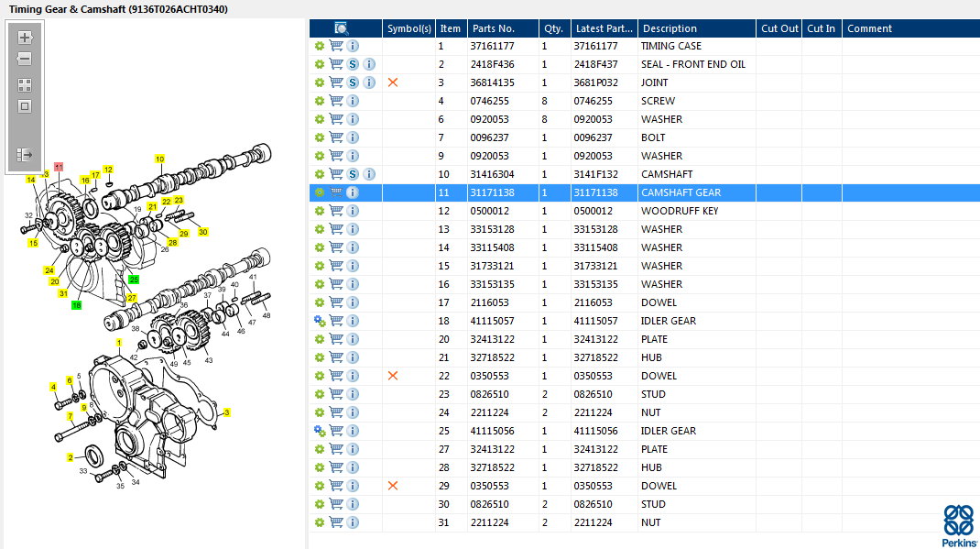
Task: Open info for SEAL - FRONT END OIL
Action: tap(369, 64)
